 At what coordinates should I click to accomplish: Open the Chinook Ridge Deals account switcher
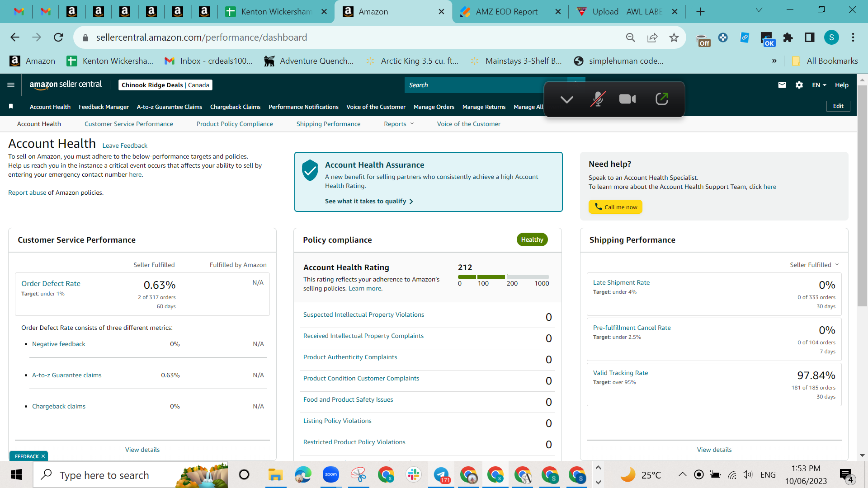(x=165, y=85)
